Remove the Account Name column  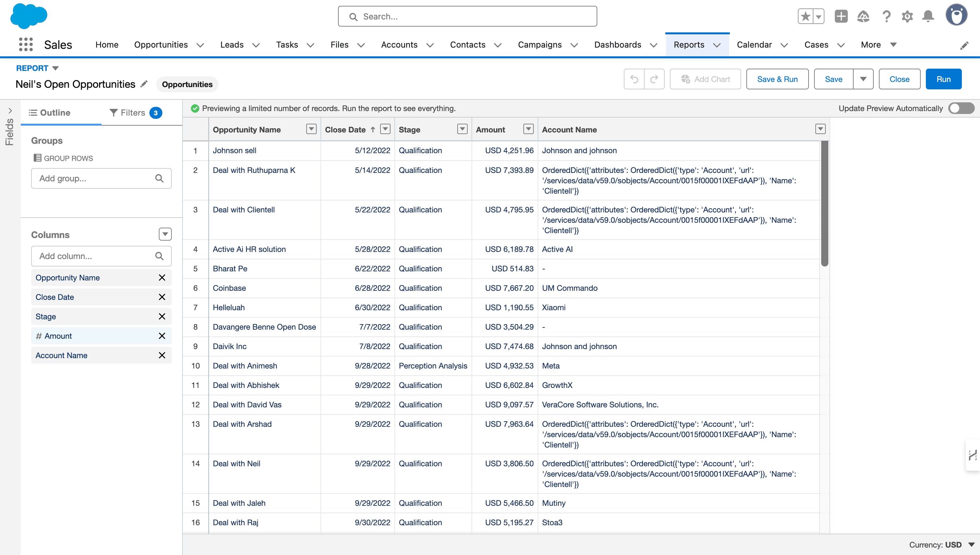[x=162, y=355]
